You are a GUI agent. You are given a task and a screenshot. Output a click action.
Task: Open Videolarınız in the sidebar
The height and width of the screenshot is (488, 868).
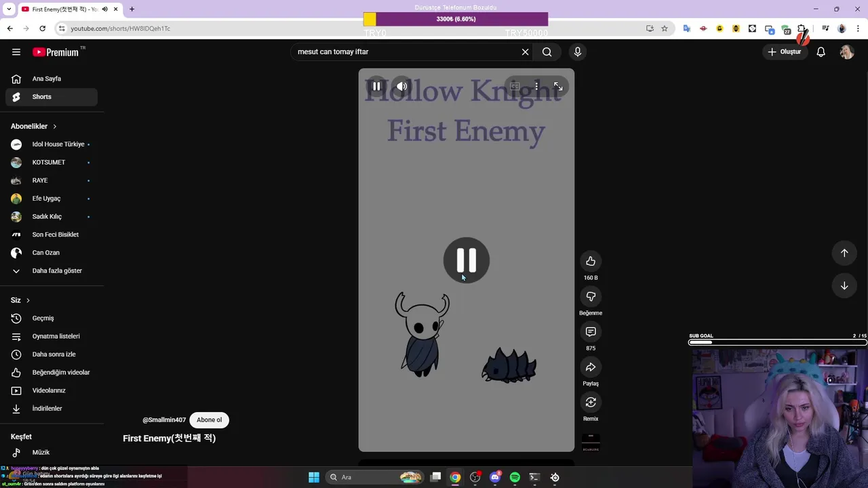[x=52, y=390]
